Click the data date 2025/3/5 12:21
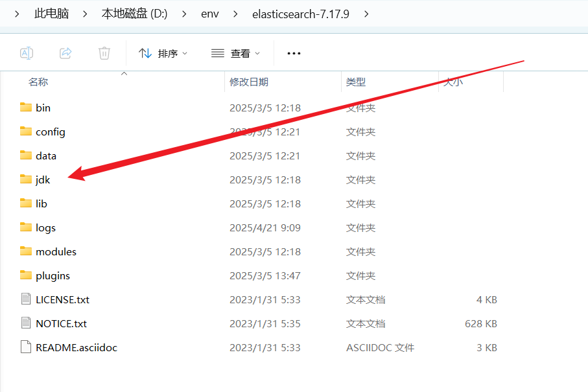Viewport: 588px width, 392px height. tap(265, 156)
